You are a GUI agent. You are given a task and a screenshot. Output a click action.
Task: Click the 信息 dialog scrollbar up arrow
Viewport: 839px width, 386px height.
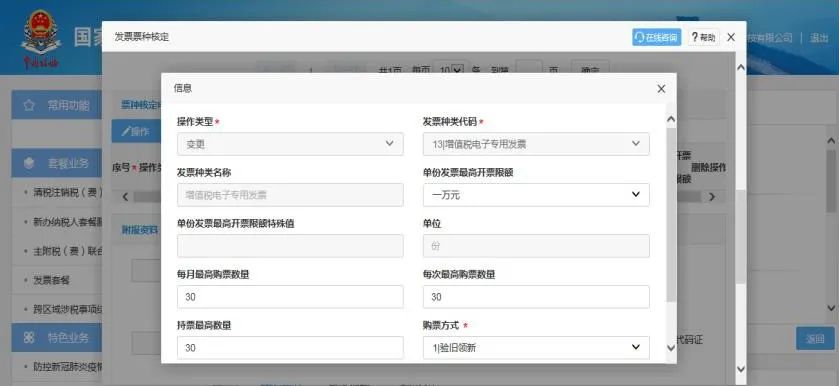pyautogui.click(x=671, y=119)
